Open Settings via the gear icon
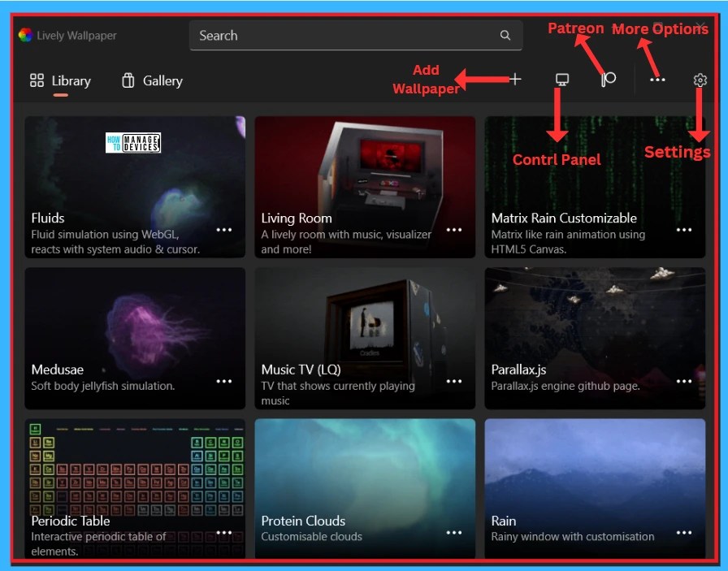The height and width of the screenshot is (571, 728). (x=700, y=80)
